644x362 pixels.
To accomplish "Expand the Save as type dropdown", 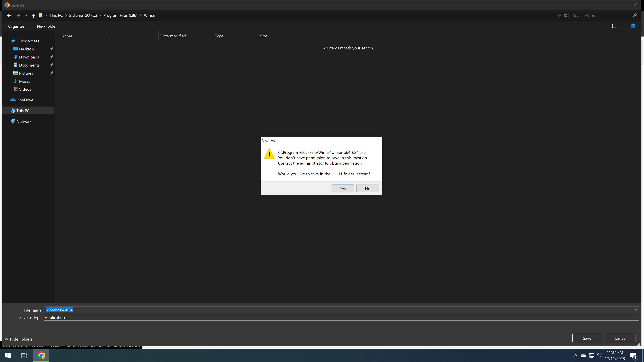I will [x=636, y=318].
